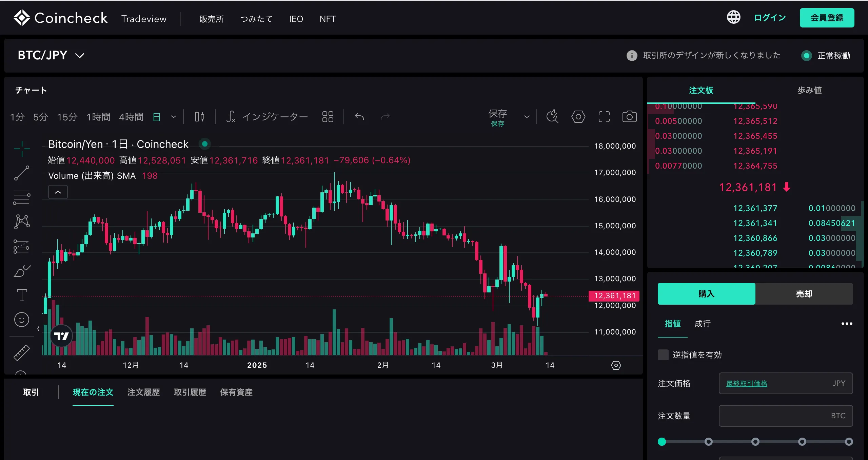Screen dimensions: 868x460
Task: Enter fullscreen chart mode
Action: 604,117
